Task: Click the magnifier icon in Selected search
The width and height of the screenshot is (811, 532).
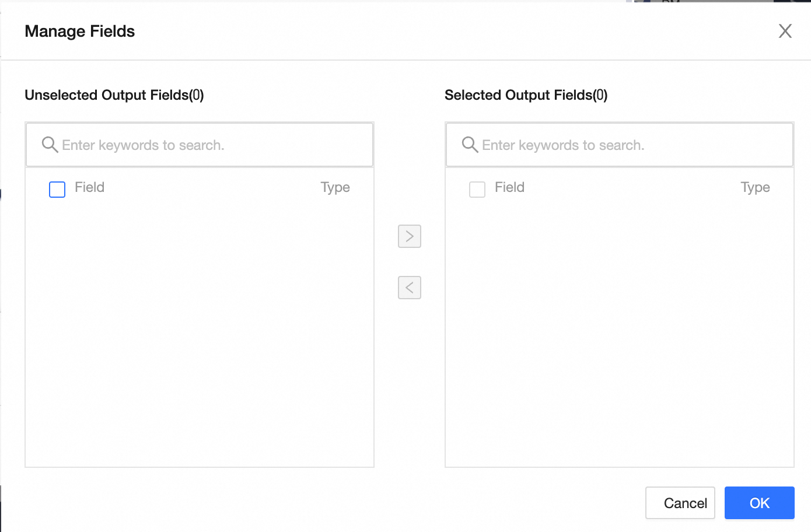Action: pos(470,145)
